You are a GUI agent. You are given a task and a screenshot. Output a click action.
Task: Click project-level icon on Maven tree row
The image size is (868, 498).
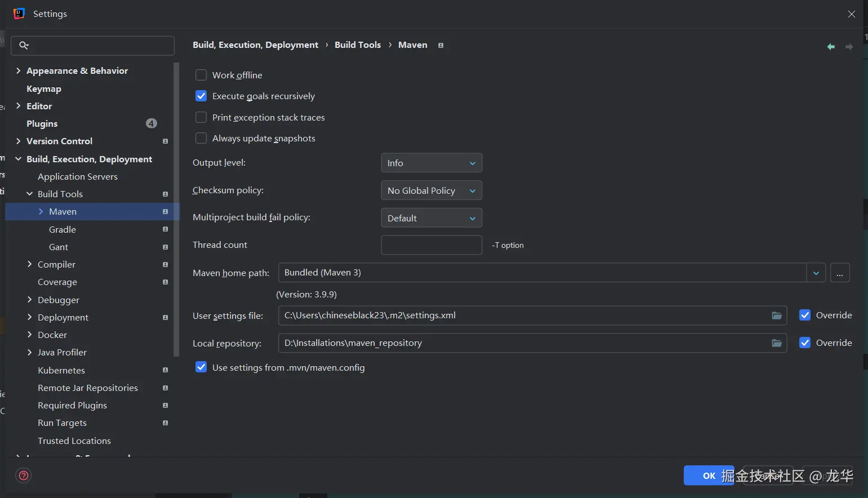point(165,212)
